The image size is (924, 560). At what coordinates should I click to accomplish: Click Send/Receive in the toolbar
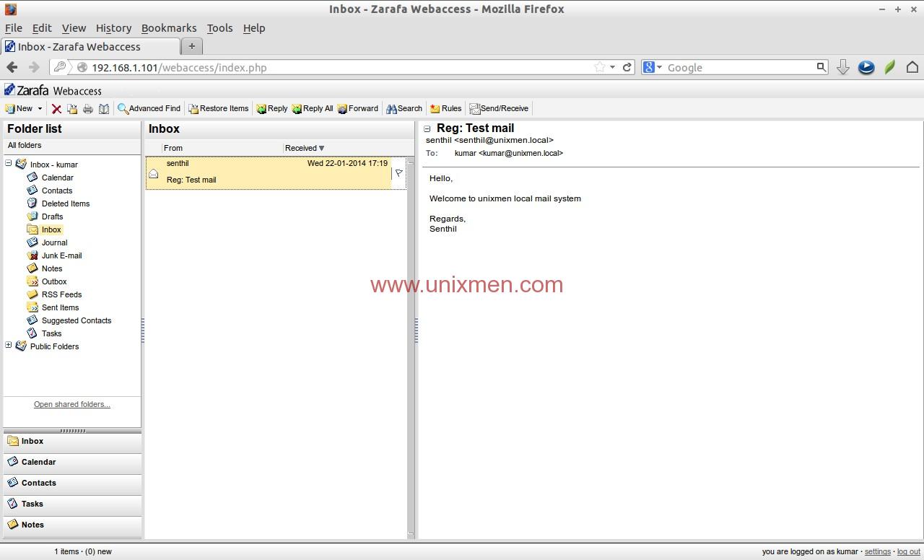tap(499, 108)
